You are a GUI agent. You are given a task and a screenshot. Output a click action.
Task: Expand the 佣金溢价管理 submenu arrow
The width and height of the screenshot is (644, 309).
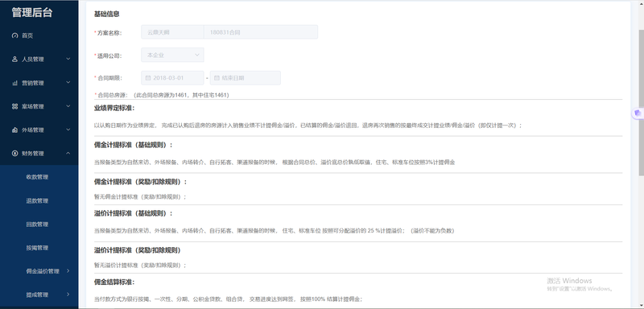pos(68,271)
